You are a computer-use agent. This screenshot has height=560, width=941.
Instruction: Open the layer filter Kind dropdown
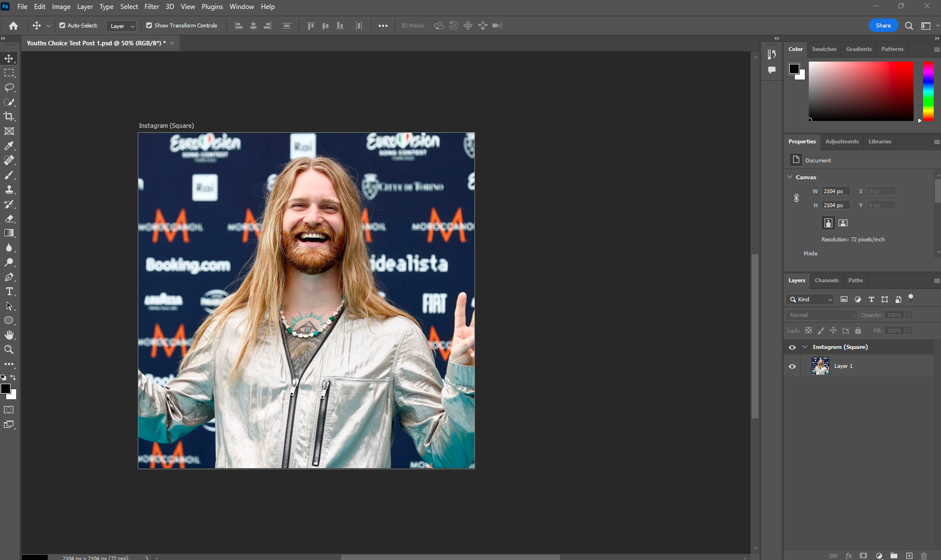(x=809, y=299)
